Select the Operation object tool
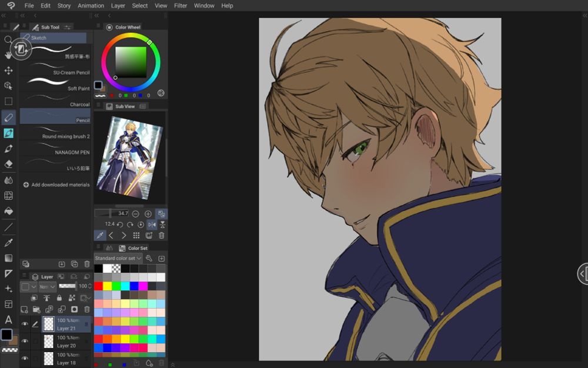Screen dimensions: 588x368 tap(8, 86)
